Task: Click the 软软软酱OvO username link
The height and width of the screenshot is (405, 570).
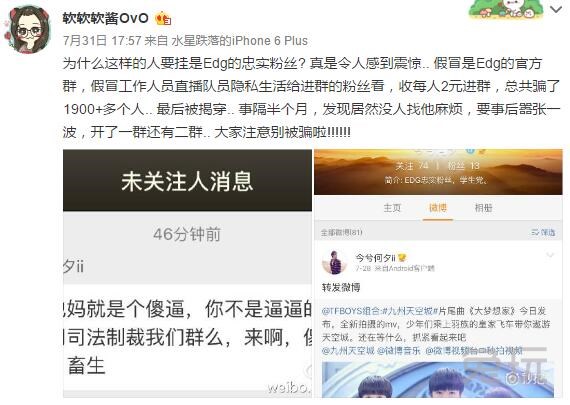Action: [x=105, y=18]
